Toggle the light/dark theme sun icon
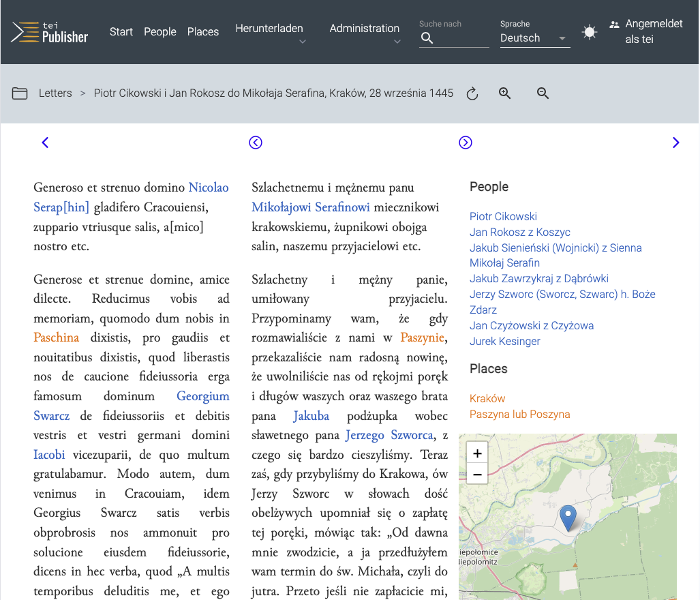Screen dimensions: 700x600 [590, 32]
